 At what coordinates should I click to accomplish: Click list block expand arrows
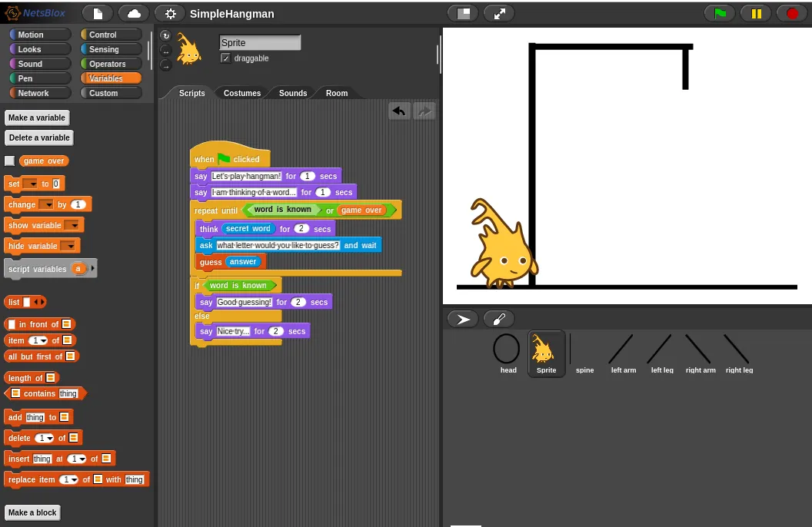tap(39, 302)
